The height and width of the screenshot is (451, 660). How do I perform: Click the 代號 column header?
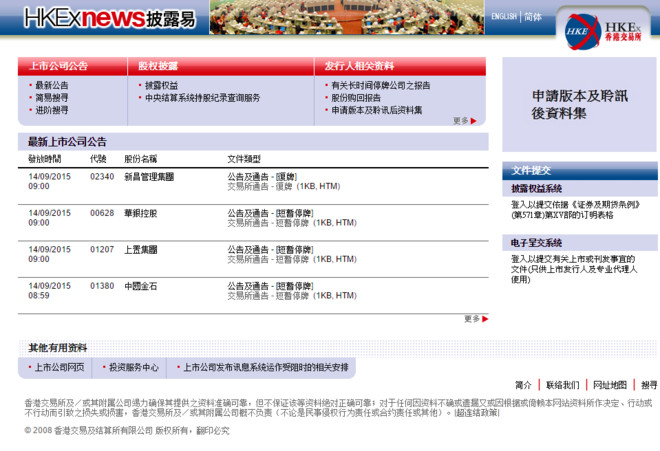pos(98,159)
